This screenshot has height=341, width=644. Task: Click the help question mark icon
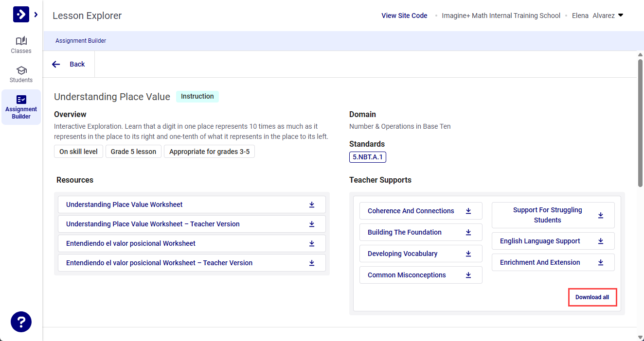[x=21, y=322]
